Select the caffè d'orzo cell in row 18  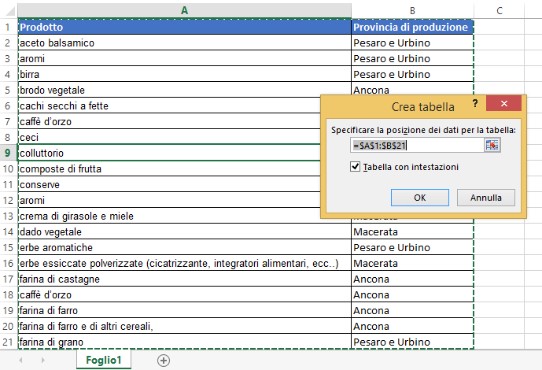point(185,295)
